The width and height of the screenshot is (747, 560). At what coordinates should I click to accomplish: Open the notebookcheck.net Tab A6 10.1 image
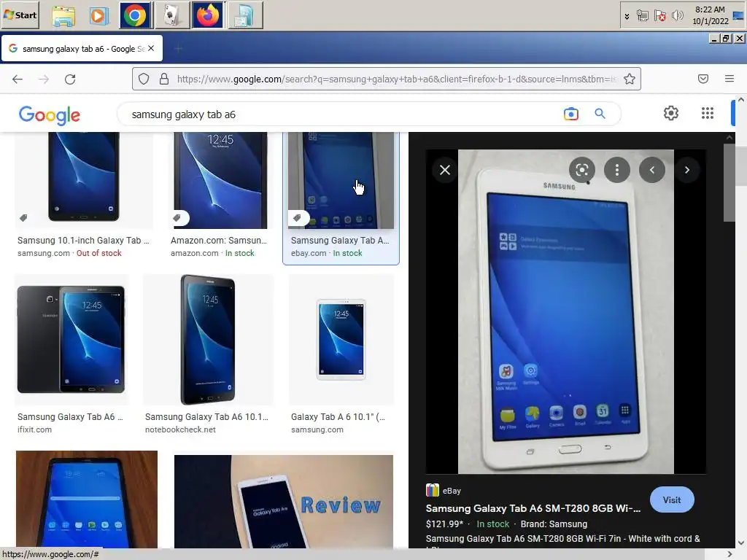(208, 340)
